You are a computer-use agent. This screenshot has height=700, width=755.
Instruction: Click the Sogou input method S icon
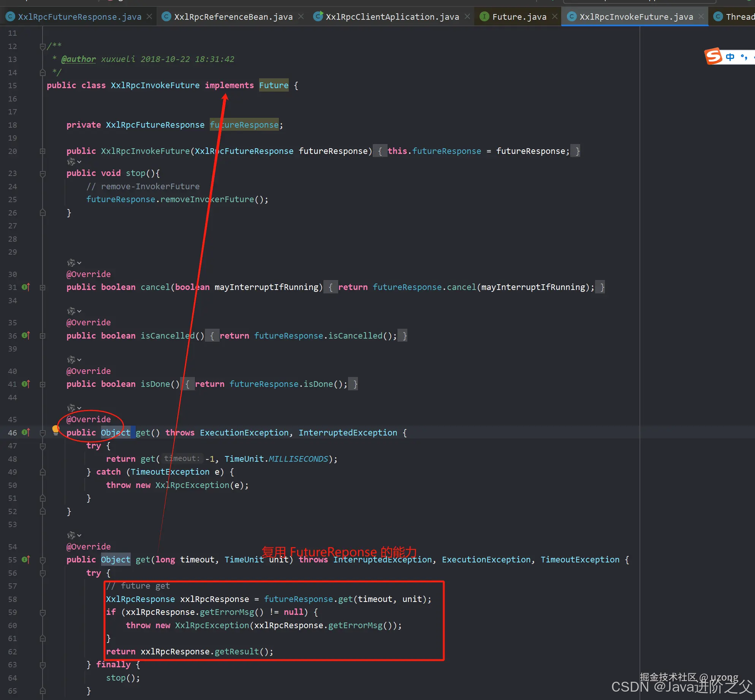point(713,57)
